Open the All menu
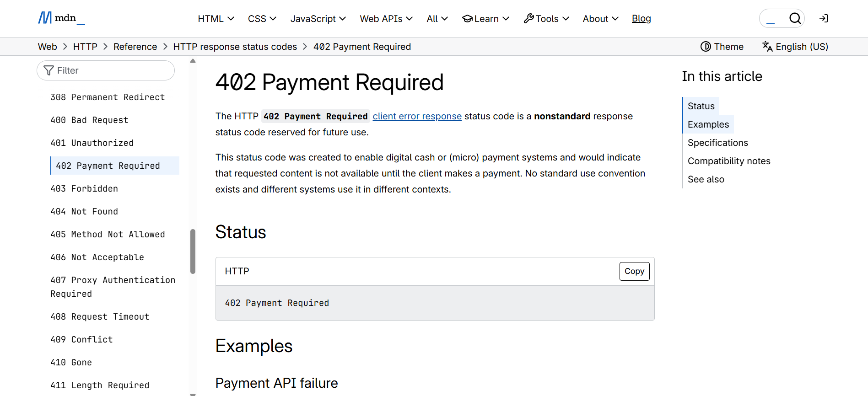The image size is (868, 396). coord(437,19)
